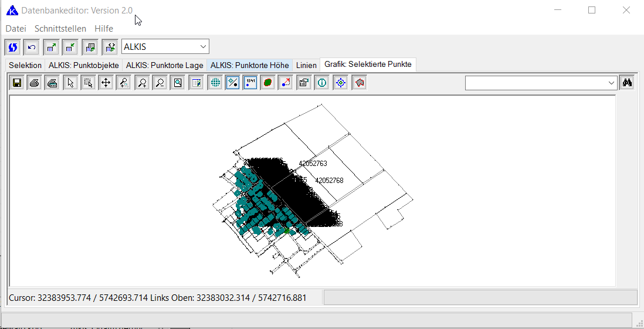The image size is (644, 329).
Task: Switch to ALKIS: Punktorte Höhe tab
Action: click(x=250, y=65)
